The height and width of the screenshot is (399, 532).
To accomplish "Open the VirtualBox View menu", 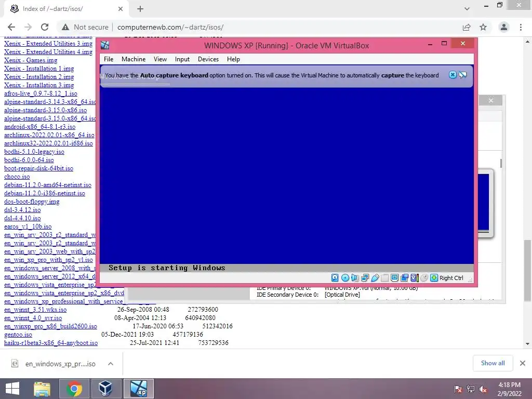I will click(x=160, y=59).
